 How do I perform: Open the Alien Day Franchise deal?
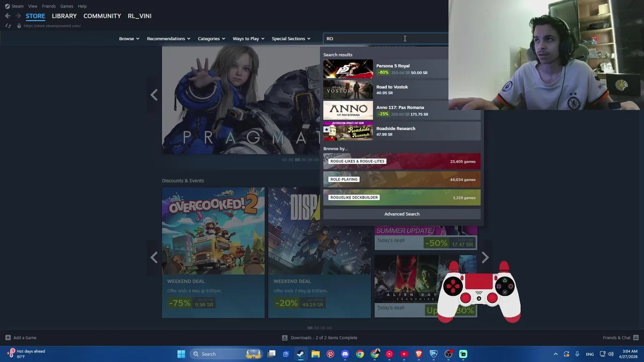pyautogui.click(x=426, y=286)
